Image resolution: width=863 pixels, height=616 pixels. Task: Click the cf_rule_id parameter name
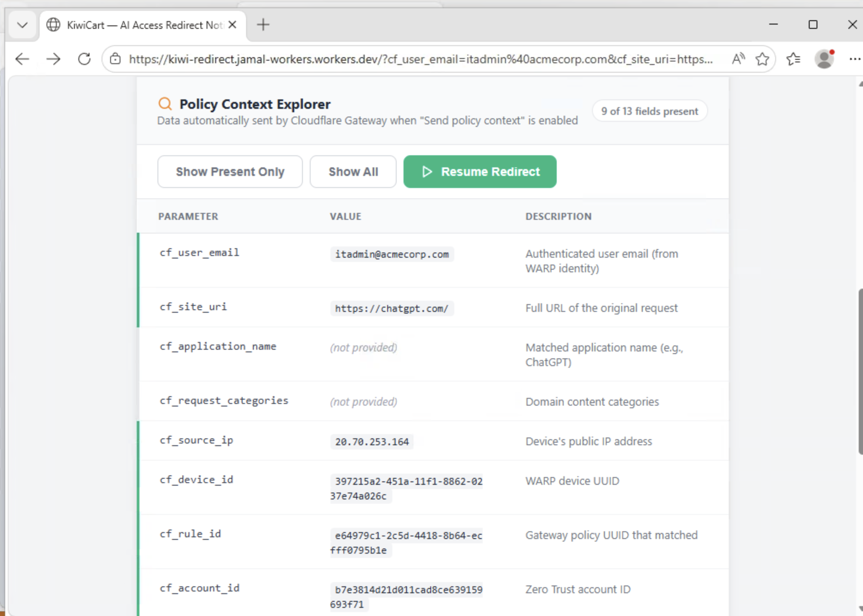[190, 534]
